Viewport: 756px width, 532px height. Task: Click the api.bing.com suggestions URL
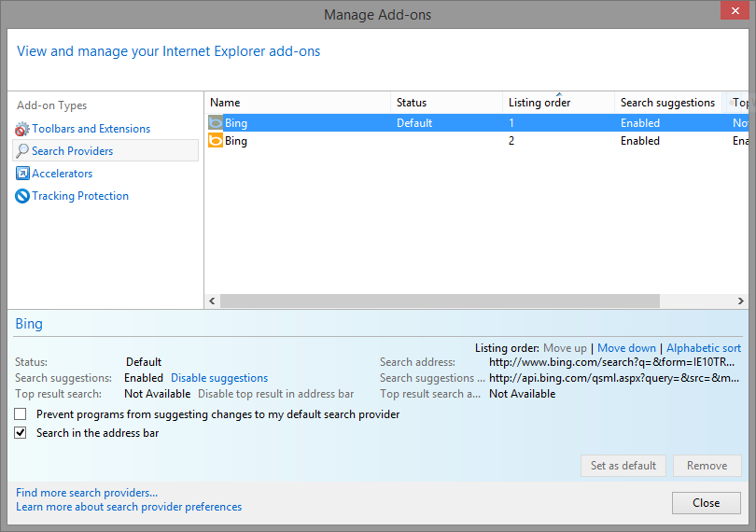tap(614, 378)
